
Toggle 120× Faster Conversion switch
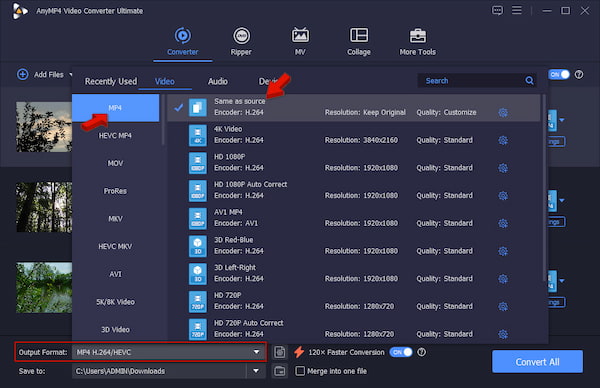[401, 352]
